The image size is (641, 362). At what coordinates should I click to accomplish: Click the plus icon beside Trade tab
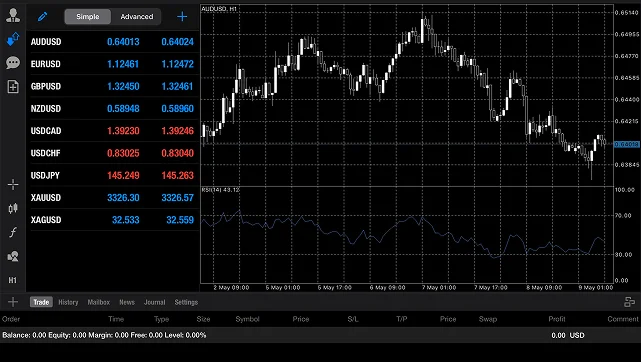(13, 302)
